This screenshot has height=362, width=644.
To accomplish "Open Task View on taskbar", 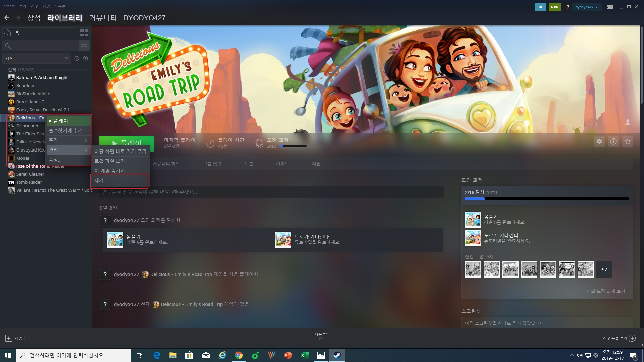I will coord(140,355).
